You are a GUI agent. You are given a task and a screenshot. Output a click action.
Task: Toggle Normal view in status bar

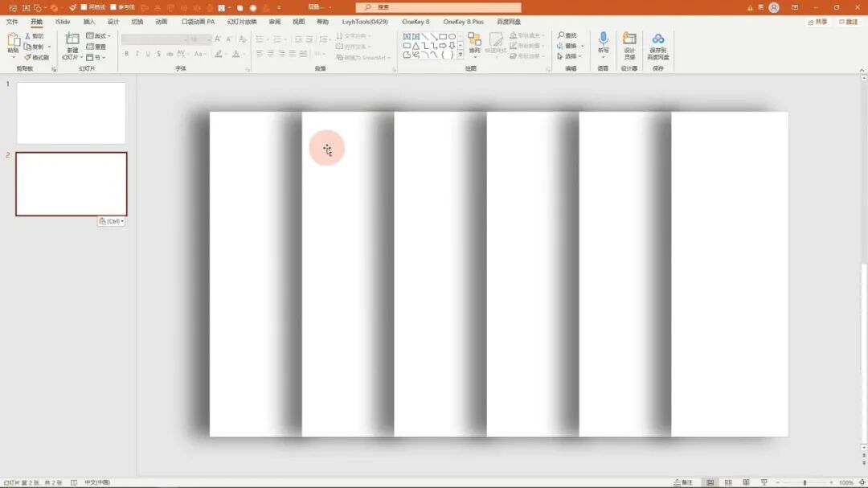[x=710, y=482]
